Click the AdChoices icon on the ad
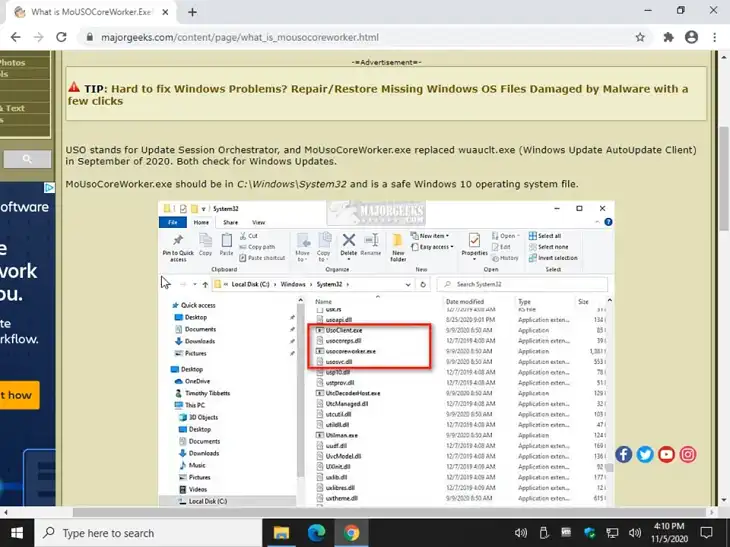 point(49,188)
